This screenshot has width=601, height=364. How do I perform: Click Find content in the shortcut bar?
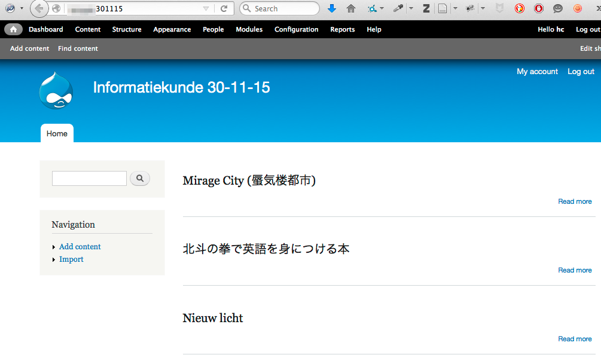pyautogui.click(x=78, y=48)
